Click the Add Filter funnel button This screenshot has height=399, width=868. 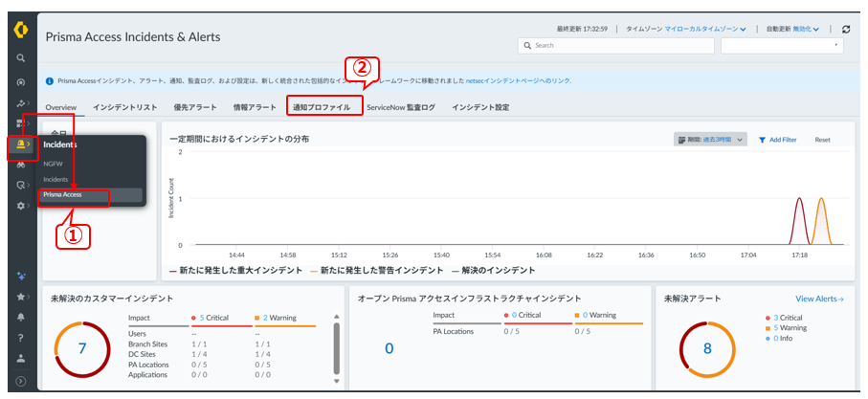click(778, 140)
